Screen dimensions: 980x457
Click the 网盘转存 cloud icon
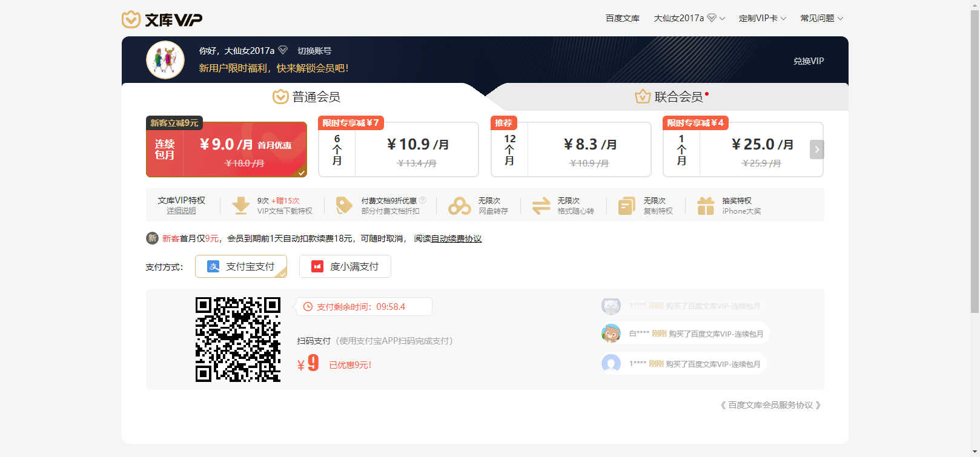click(x=460, y=206)
